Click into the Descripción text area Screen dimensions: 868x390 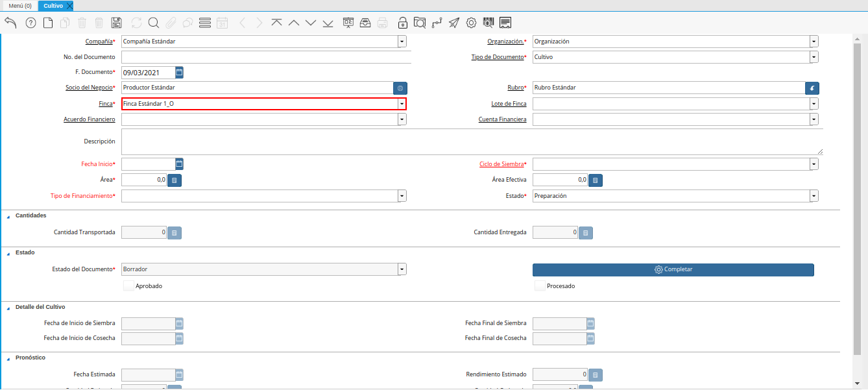[472, 141]
